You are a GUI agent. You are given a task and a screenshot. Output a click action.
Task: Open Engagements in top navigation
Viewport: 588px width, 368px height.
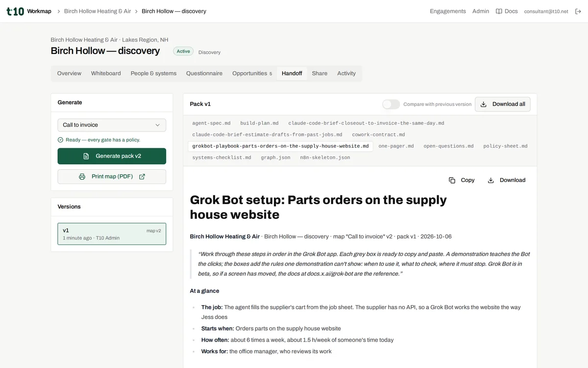[448, 11]
